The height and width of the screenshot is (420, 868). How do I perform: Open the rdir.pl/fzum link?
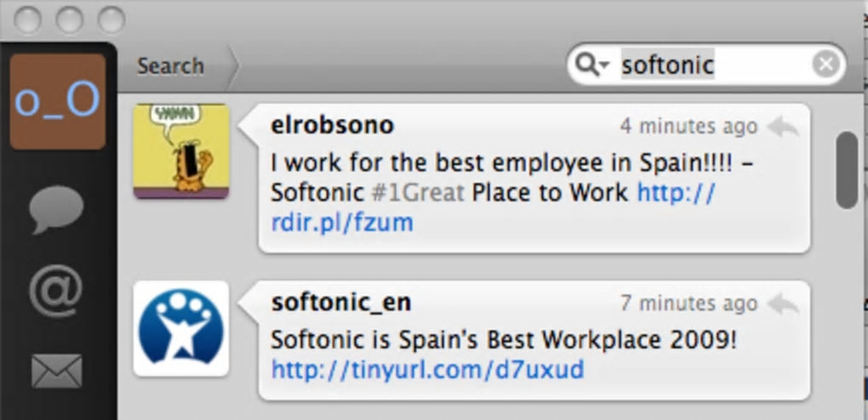(x=341, y=223)
